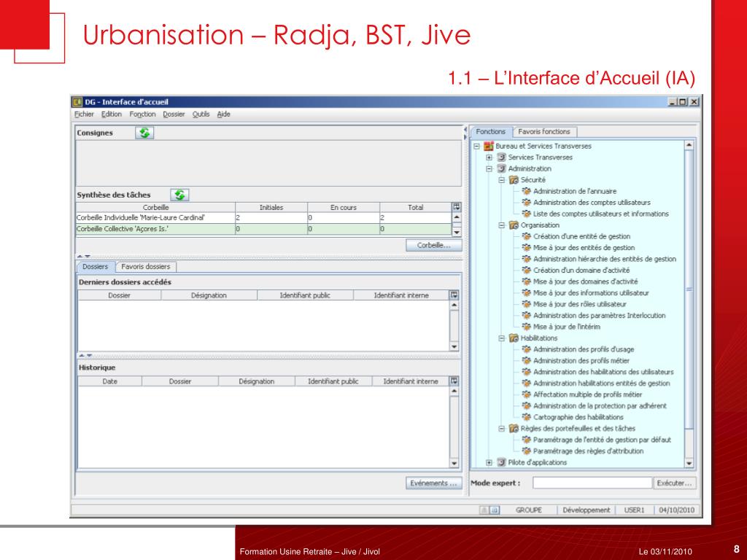This screenshot has width=747, height=560.
Task: Click the Services Transverses node icon
Action: point(501,157)
